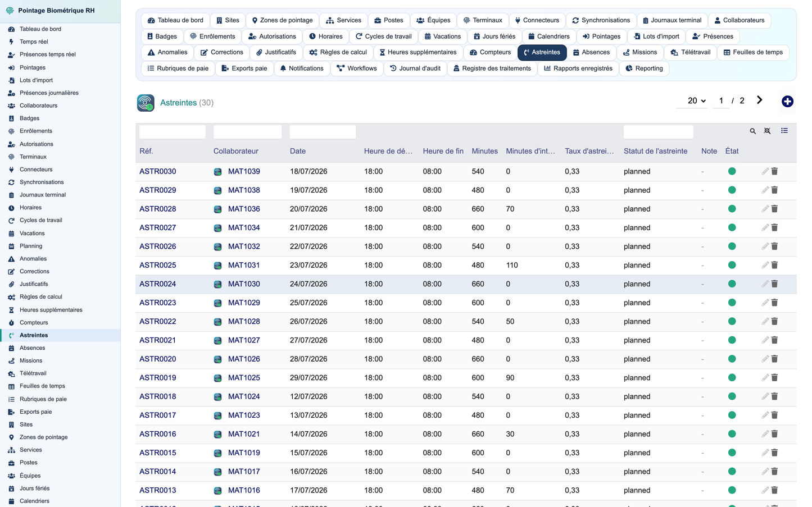Click the Pointage Biométrique RH fingerprint logo

coord(10,11)
